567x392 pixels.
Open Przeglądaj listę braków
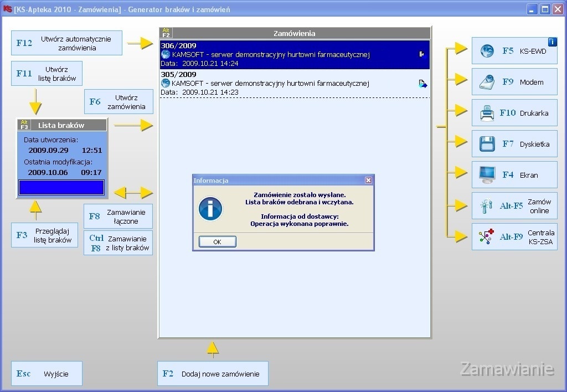click(44, 235)
